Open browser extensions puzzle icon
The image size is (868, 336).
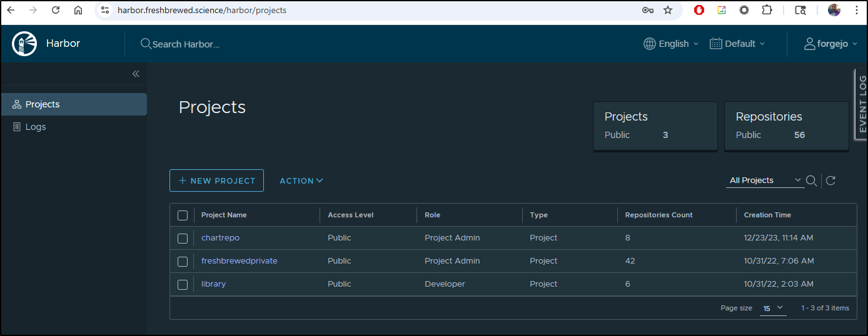[x=767, y=10]
